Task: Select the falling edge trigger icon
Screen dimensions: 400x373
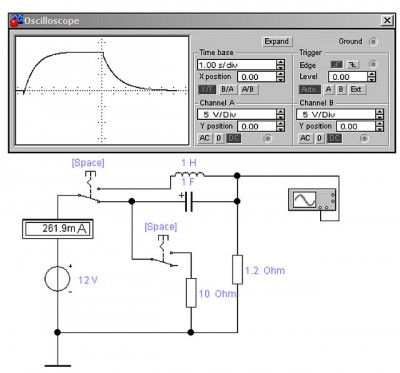Action: (x=352, y=64)
